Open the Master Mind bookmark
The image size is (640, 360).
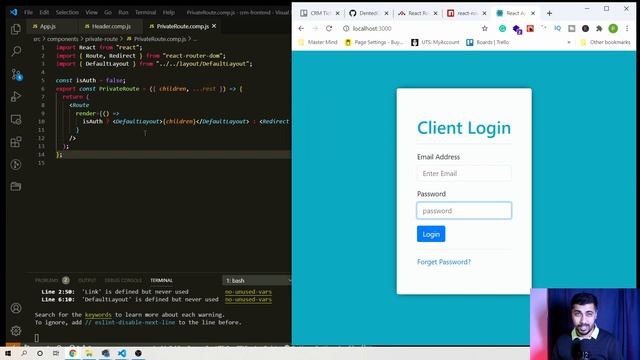(318, 42)
